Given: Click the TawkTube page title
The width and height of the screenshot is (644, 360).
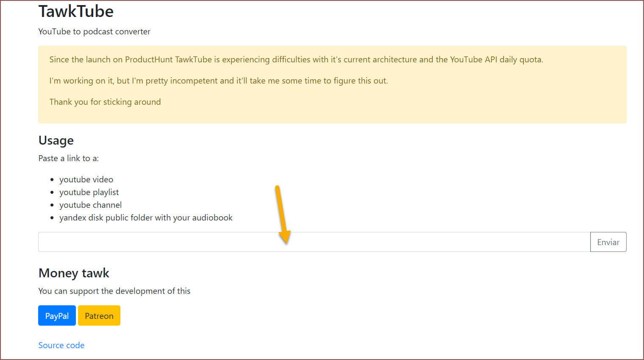Looking at the screenshot, I should coord(76,11).
